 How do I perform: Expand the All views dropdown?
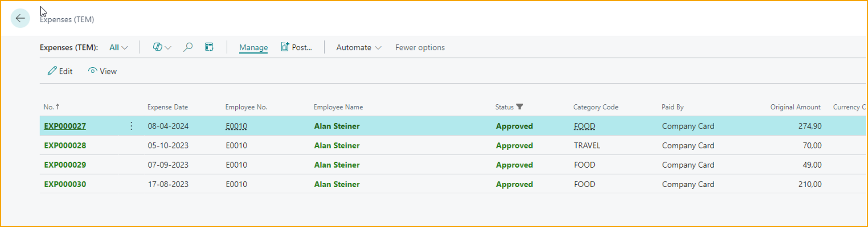point(119,47)
